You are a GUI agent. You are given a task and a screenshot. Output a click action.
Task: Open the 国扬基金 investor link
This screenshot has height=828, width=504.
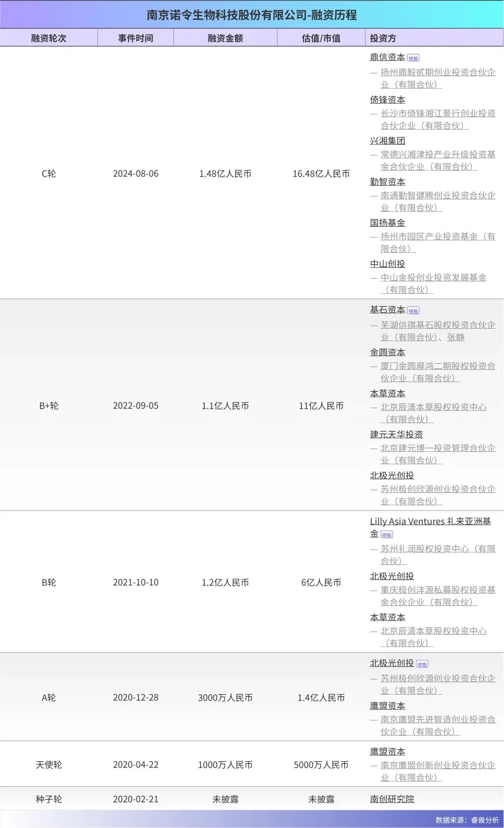pyautogui.click(x=387, y=223)
